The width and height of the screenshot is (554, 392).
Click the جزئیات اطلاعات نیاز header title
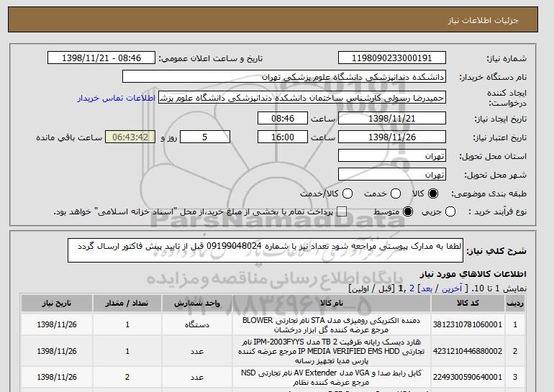pyautogui.click(x=483, y=20)
